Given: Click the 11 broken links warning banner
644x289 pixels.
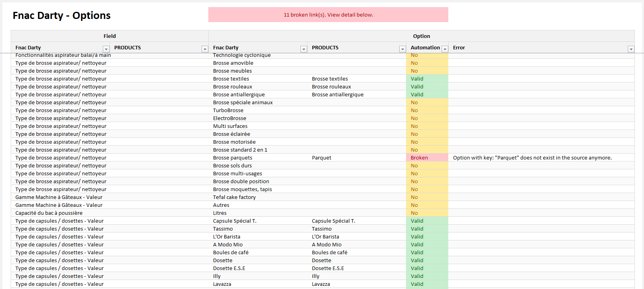Looking at the screenshot, I should [x=328, y=15].
